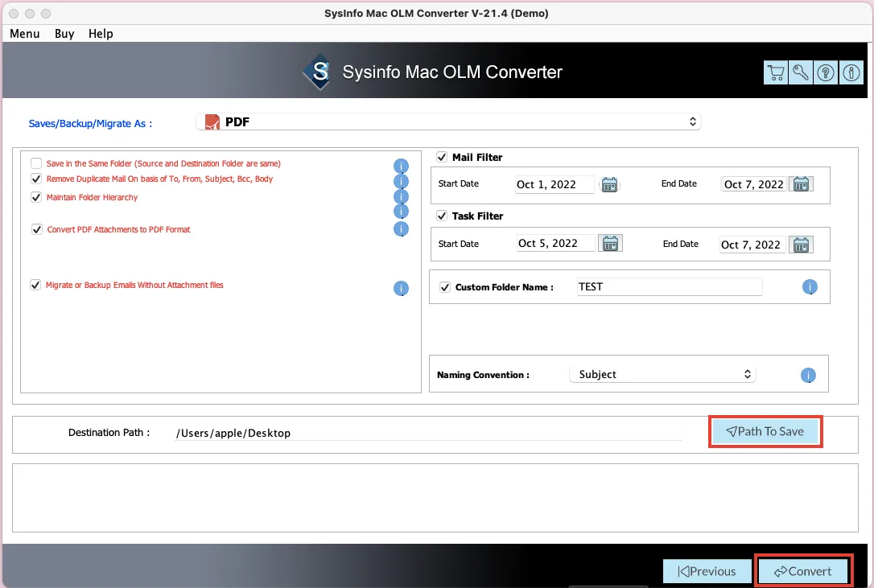
Task: Uncheck Remove Duplicate Mail option
Action: [36, 179]
